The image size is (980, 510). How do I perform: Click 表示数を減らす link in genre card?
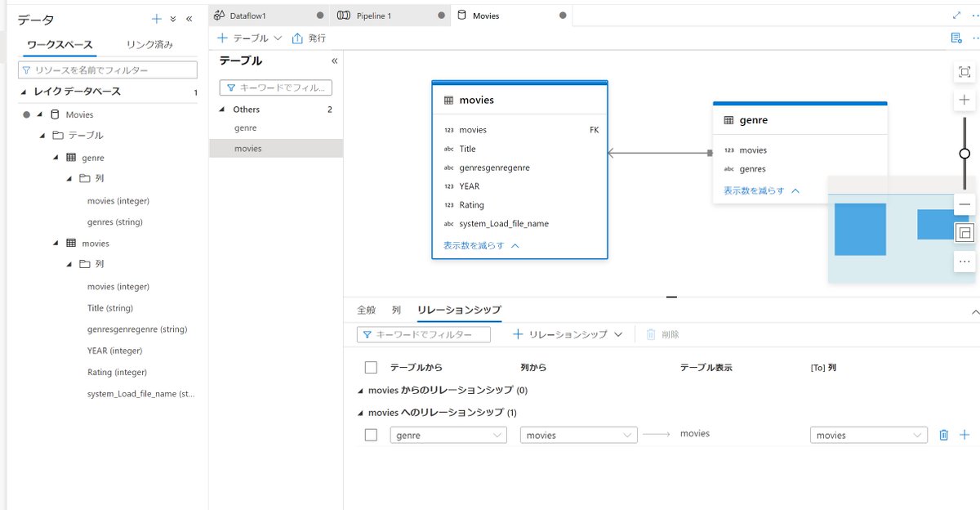click(x=754, y=190)
